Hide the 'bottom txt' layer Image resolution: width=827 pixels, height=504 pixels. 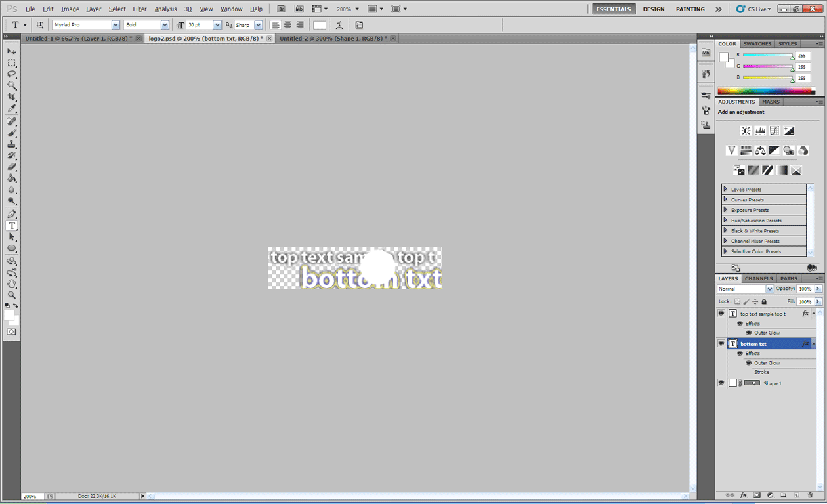(721, 343)
